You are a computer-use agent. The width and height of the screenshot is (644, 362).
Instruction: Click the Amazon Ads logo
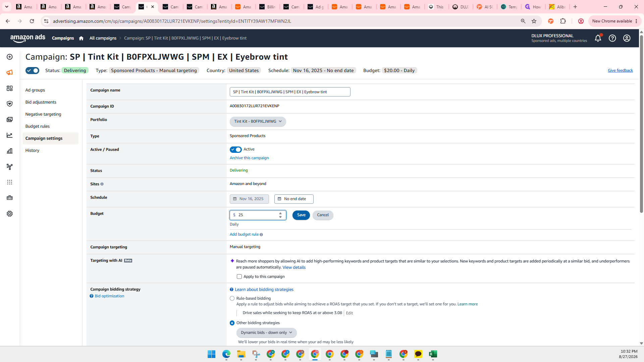(x=28, y=38)
